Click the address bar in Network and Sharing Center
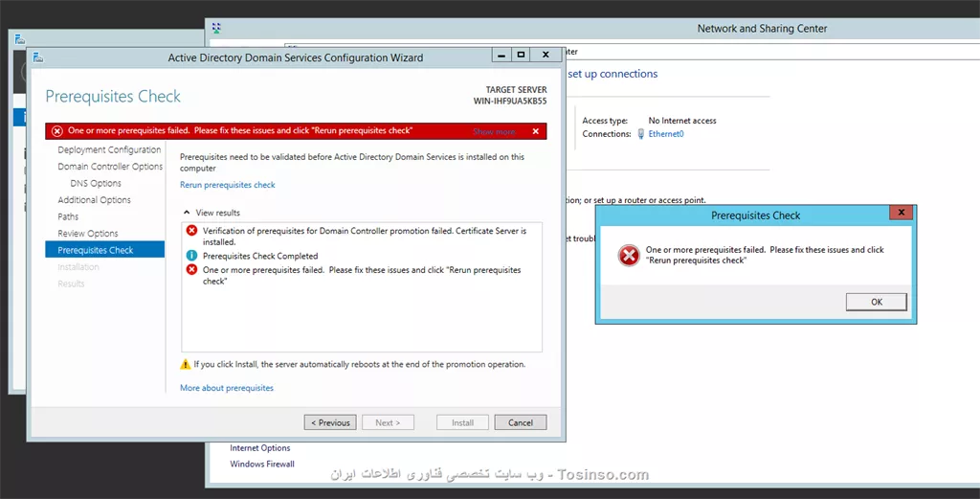 (x=772, y=52)
